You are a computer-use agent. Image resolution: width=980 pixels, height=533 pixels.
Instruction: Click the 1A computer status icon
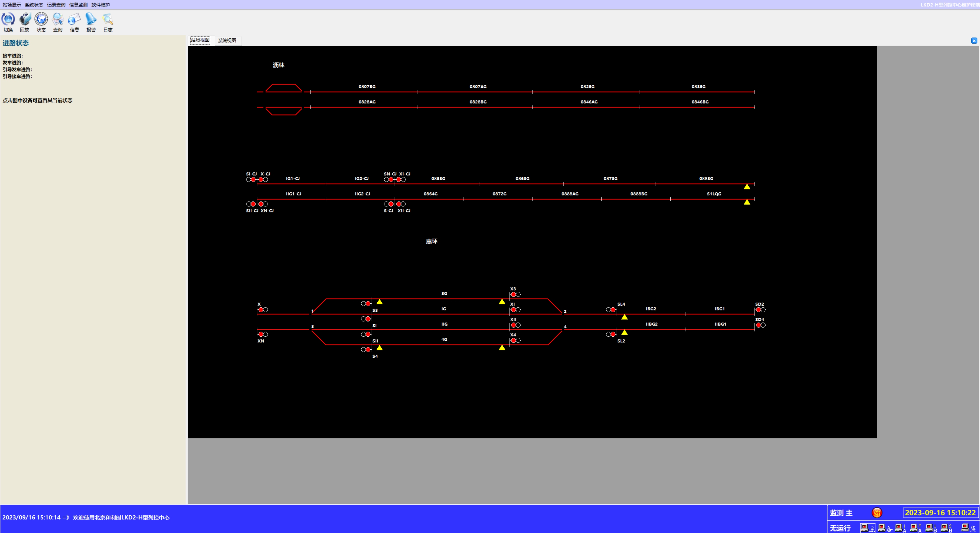tap(900, 528)
